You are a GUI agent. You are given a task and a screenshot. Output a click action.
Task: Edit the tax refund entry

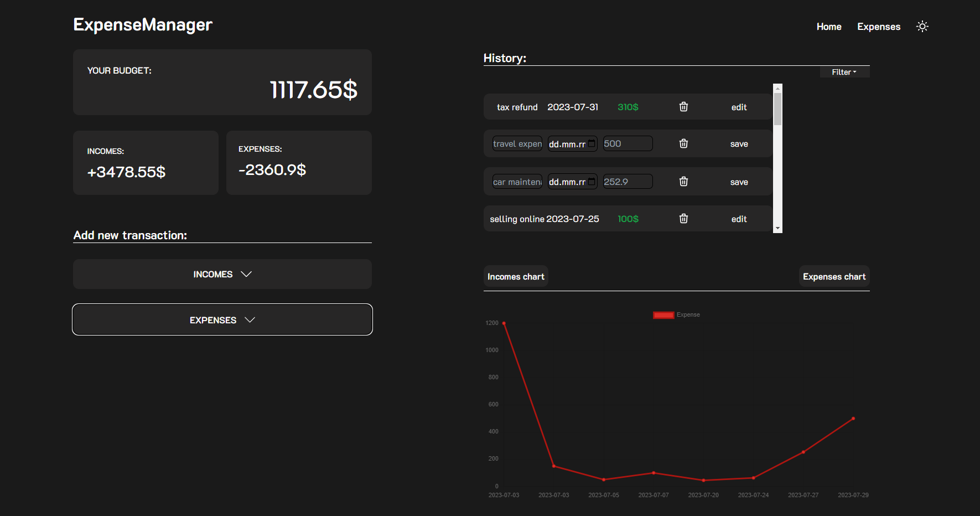[739, 107]
